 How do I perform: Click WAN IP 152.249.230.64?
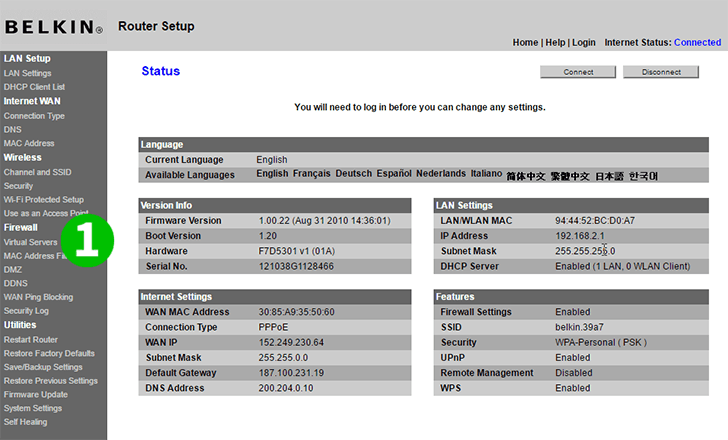point(291,343)
